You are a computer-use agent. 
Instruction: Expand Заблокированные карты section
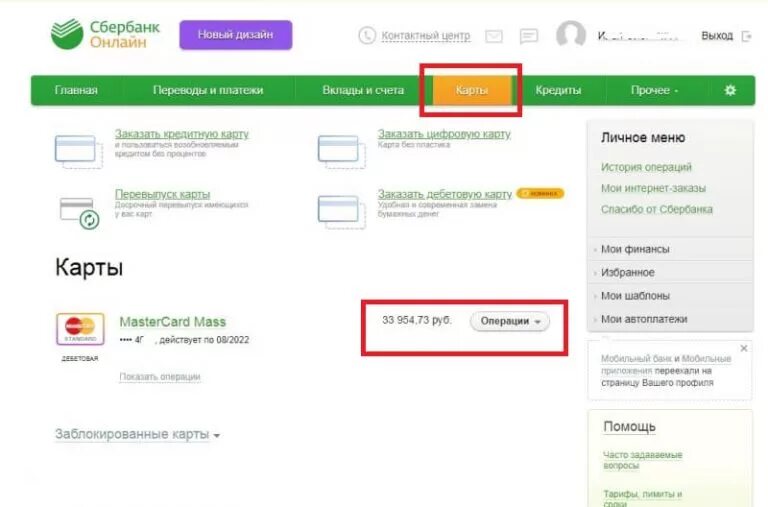pyautogui.click(x=137, y=435)
